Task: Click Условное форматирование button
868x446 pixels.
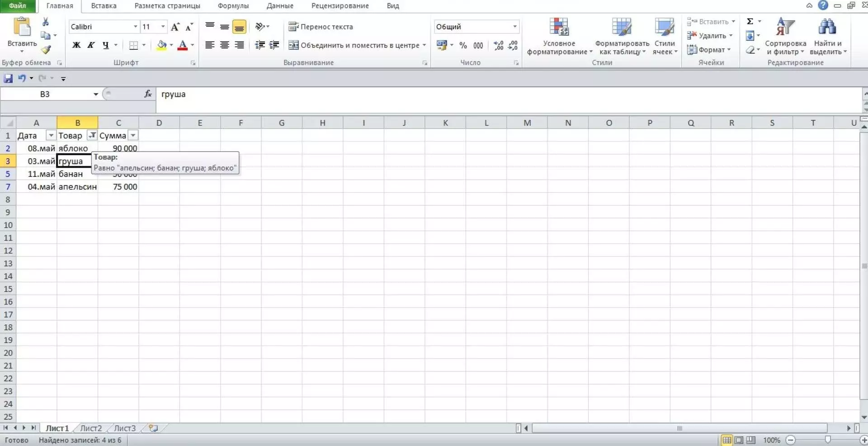Action: [559, 36]
